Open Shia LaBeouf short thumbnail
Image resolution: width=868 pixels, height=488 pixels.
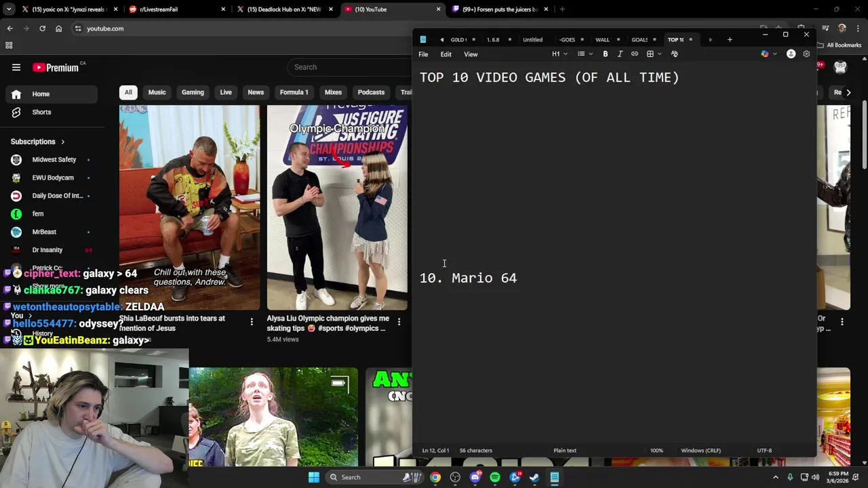(x=190, y=207)
